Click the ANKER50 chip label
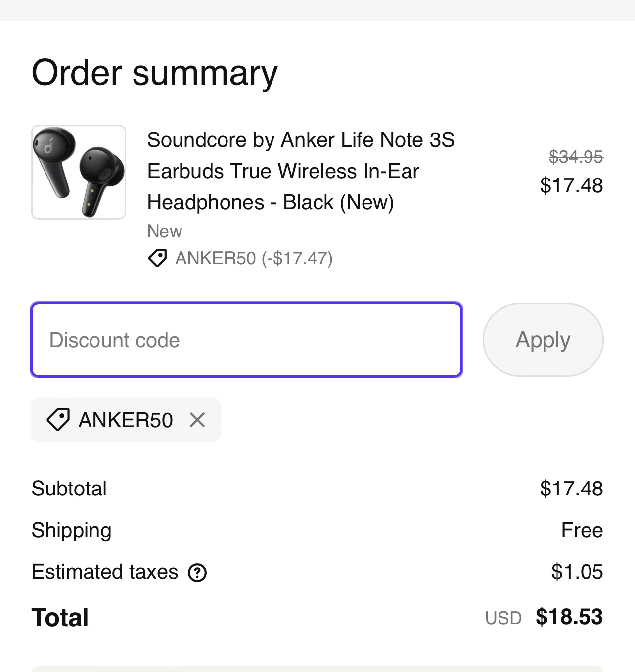This screenshot has width=635, height=672. (x=126, y=420)
